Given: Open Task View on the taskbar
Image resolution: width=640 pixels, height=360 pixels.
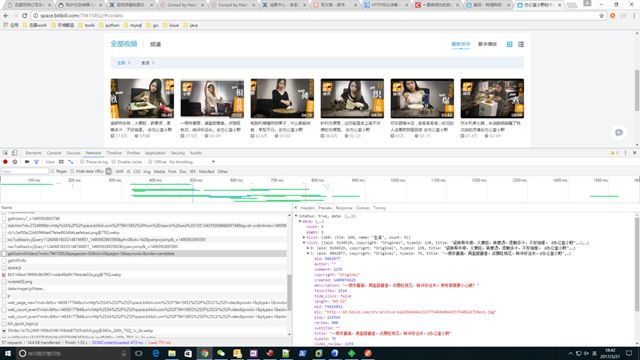Looking at the screenshot, I should tap(139, 353).
